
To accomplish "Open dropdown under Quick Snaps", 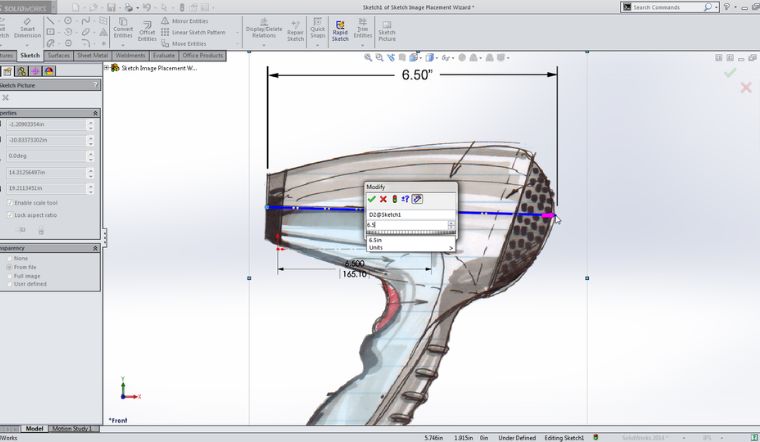I will [x=317, y=45].
